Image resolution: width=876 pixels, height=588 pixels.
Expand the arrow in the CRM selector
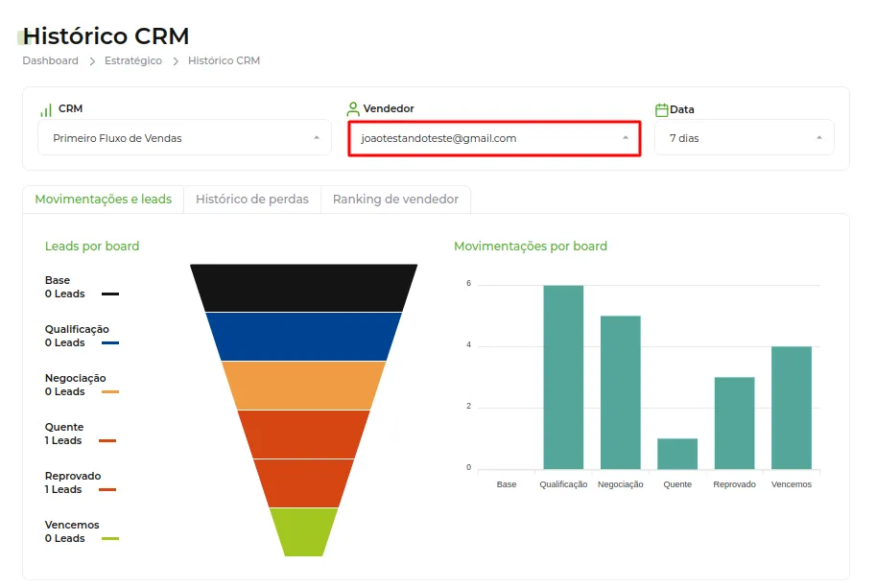coord(317,138)
